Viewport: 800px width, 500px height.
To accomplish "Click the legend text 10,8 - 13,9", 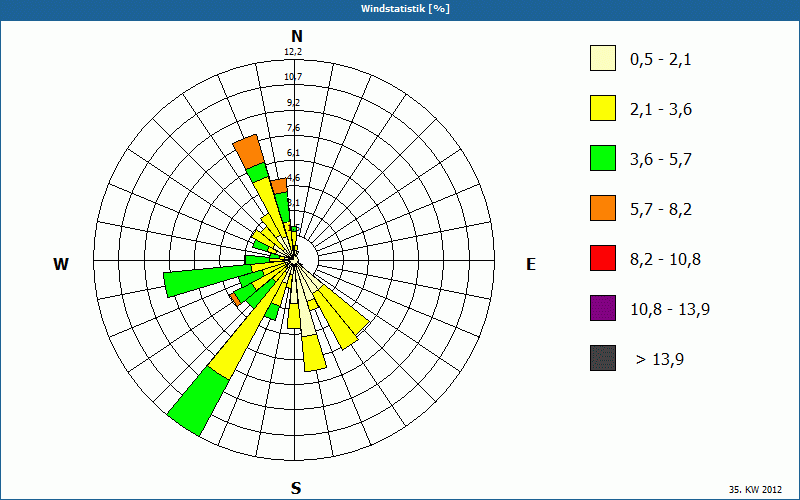I will tap(670, 310).
